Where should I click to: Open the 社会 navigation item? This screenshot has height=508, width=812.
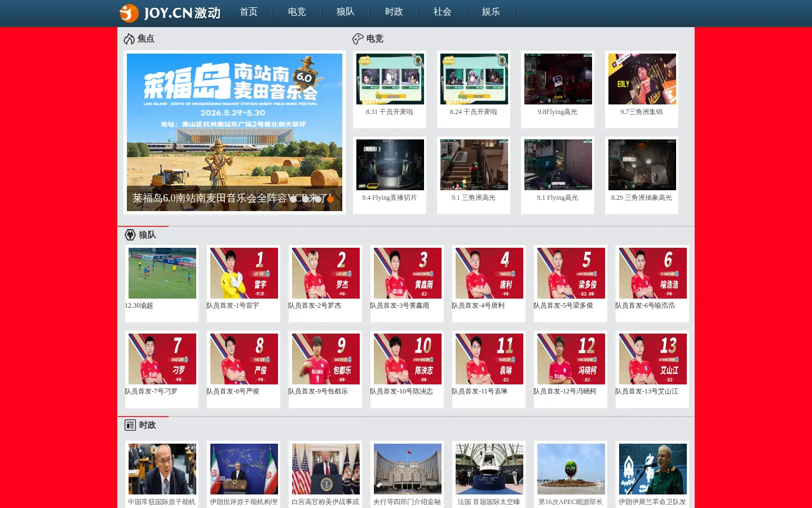click(442, 12)
